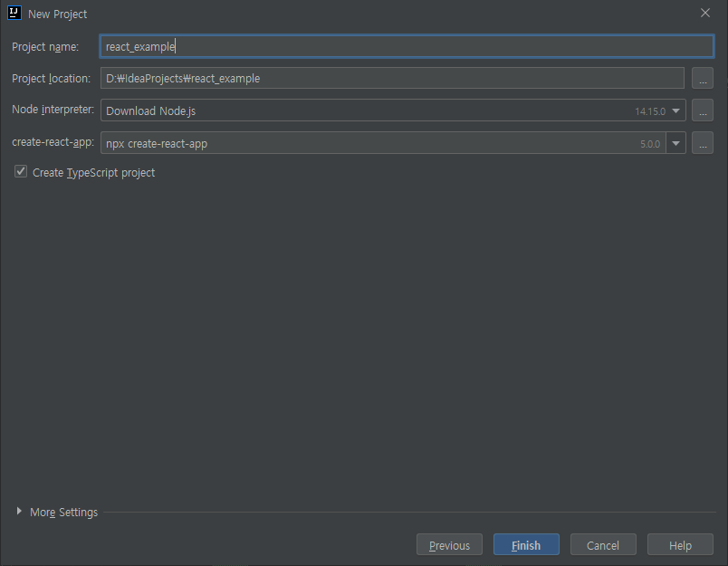Click Finish to create project
The height and width of the screenshot is (566, 728).
[x=526, y=544]
